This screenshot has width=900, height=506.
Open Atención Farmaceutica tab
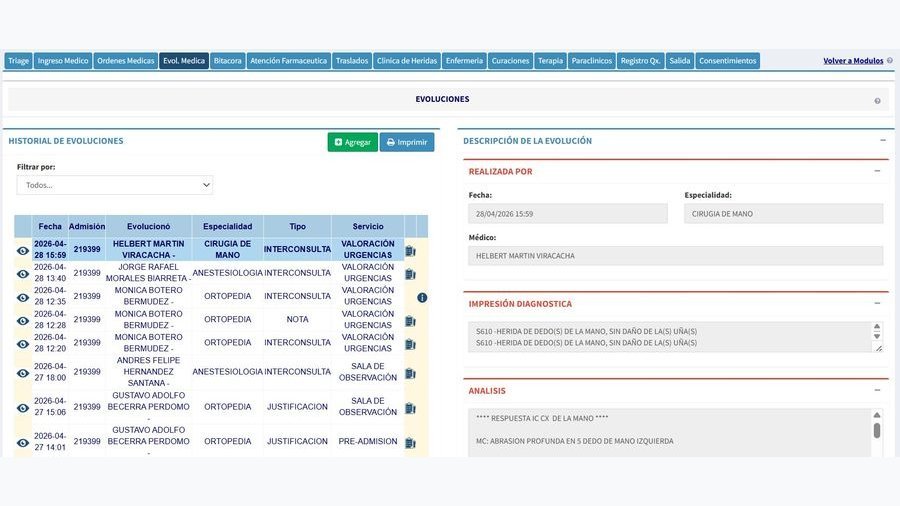pos(289,61)
